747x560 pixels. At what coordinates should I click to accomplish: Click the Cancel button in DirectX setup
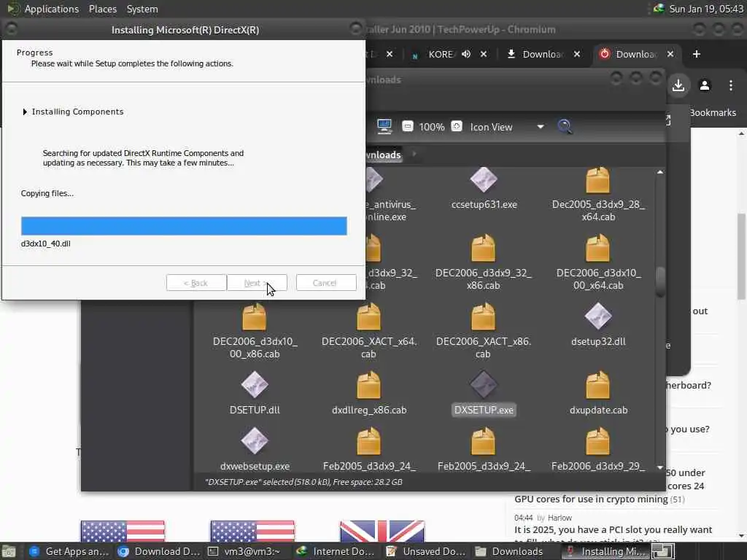pos(326,283)
